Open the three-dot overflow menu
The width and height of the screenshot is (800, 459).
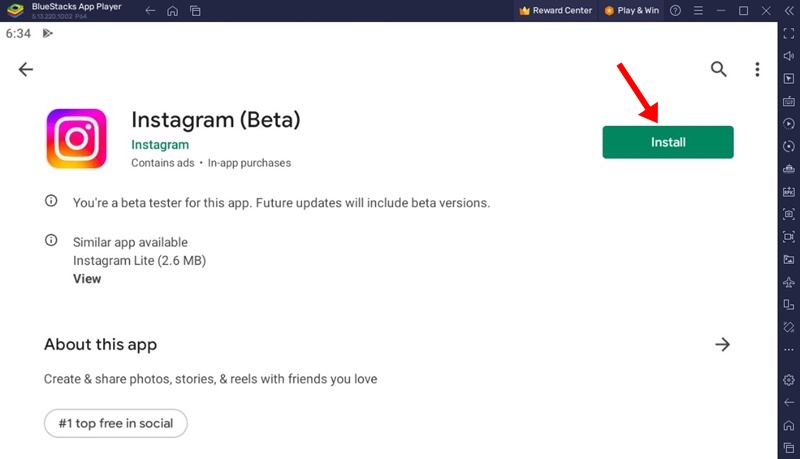click(757, 69)
